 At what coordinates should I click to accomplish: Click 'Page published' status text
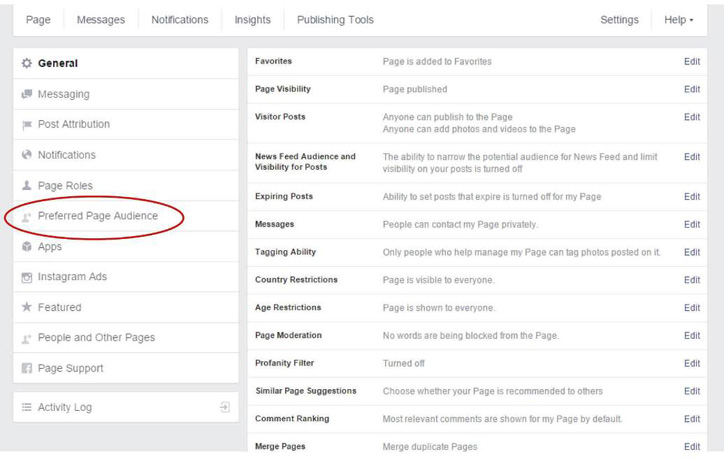coord(415,89)
